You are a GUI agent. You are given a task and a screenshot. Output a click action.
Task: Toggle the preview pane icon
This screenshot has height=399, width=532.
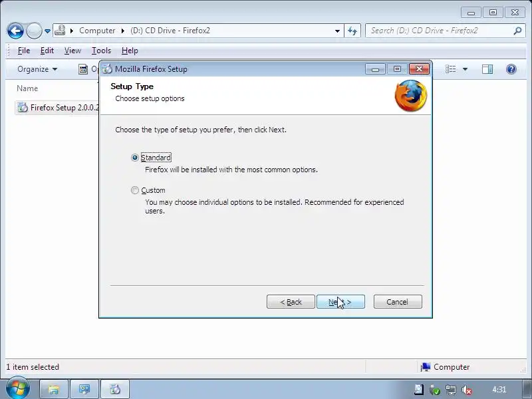(x=487, y=69)
